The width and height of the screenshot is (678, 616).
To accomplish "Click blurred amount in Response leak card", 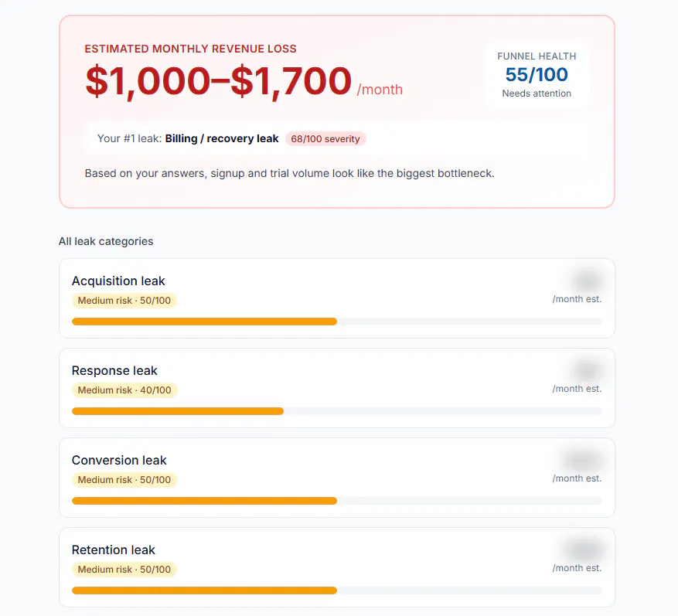I will click(x=588, y=371).
